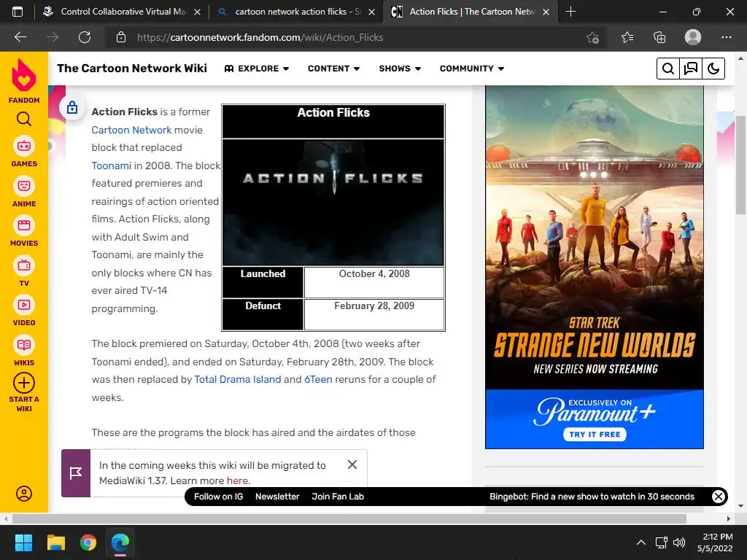The image size is (747, 560).
Task: Click the horizontal scrollbar thumb
Action: point(349,518)
